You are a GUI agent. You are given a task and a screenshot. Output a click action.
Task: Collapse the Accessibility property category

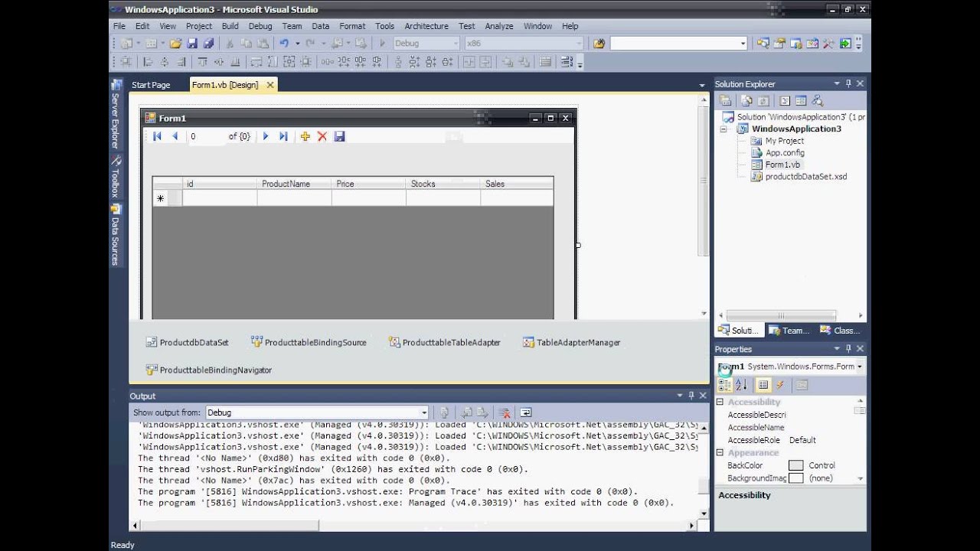coord(720,402)
